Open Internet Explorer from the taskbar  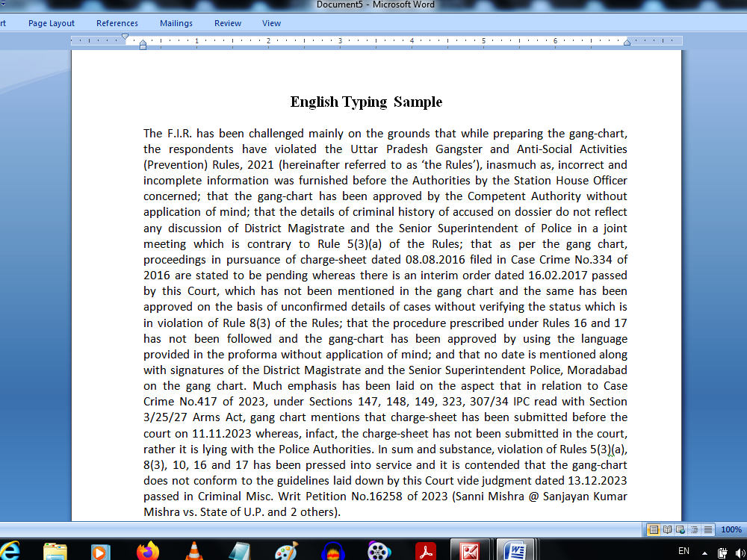tap(8, 550)
